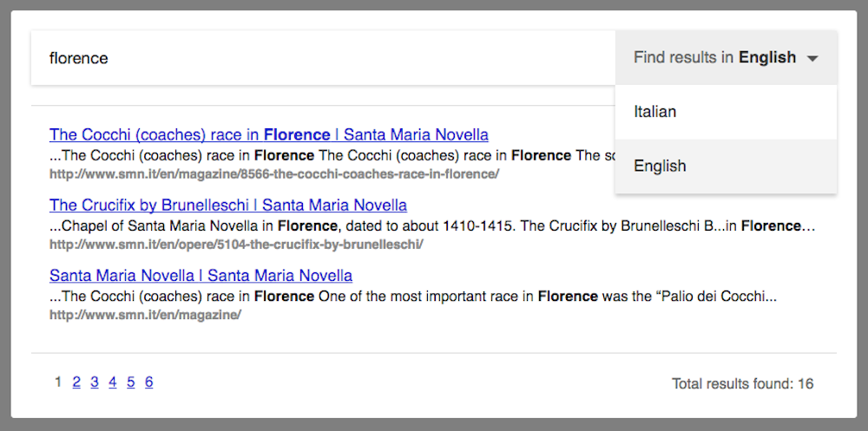
Task: Click the crucifix-by-brunelleschi URL text
Action: pyautogui.click(x=236, y=245)
